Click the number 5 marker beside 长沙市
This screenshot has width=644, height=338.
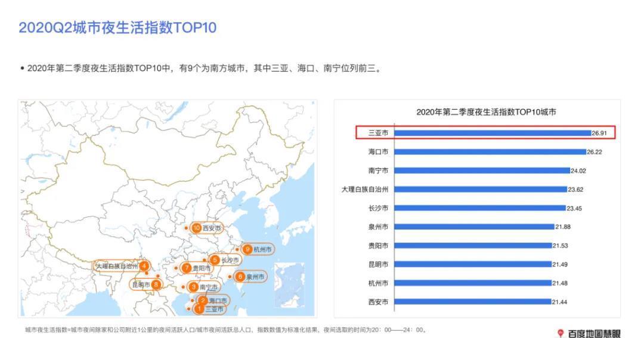click(215, 260)
